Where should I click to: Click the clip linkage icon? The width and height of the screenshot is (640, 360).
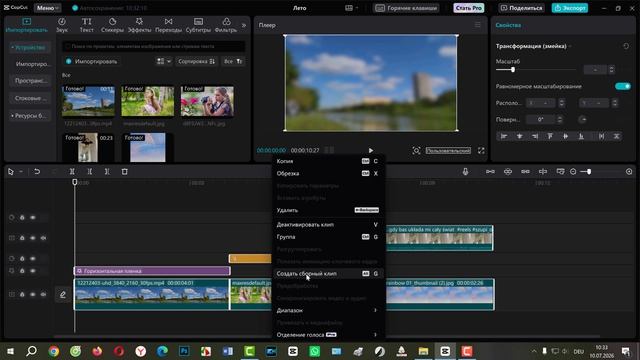click(x=525, y=172)
